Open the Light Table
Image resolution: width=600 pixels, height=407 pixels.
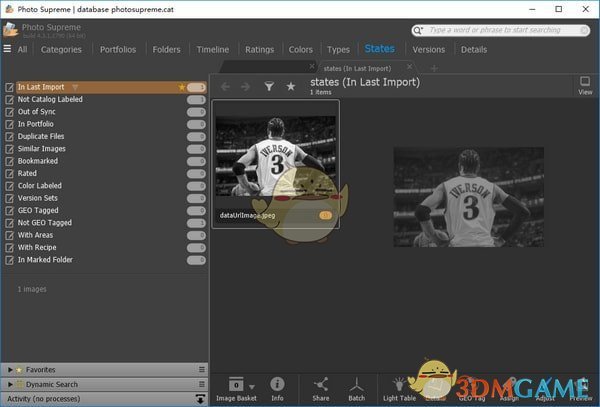(399, 387)
